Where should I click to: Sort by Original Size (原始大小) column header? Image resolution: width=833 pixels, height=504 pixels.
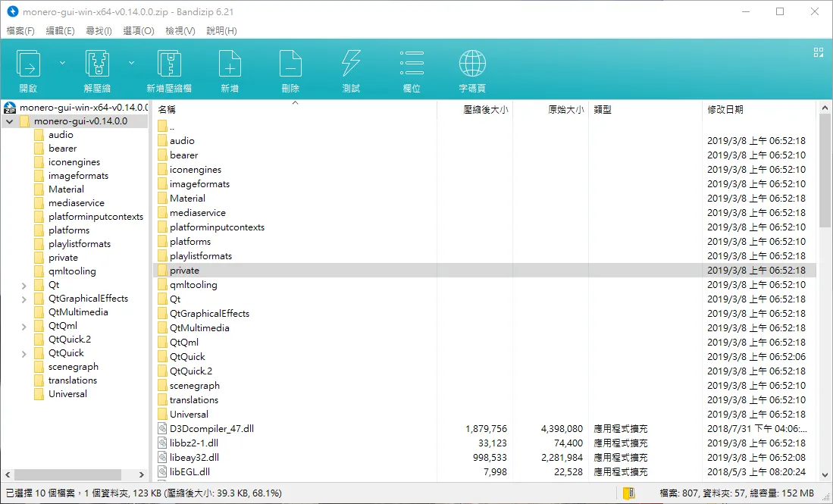pos(550,109)
